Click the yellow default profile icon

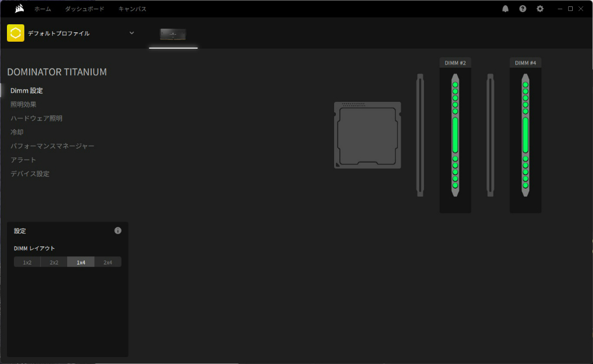click(16, 33)
